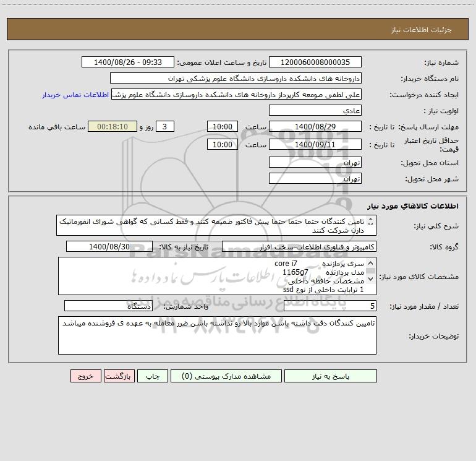
Task: Click the countdown timer 00:18:10
Action: (113, 126)
